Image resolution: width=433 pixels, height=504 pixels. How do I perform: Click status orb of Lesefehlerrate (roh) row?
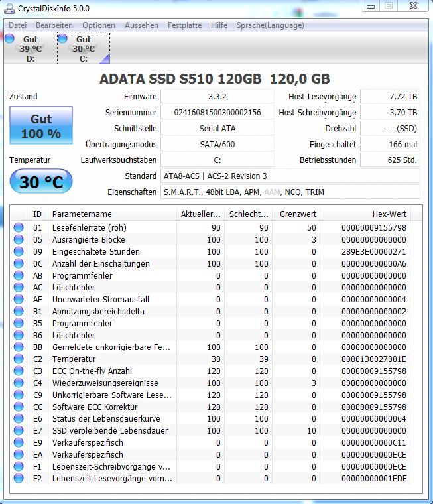click(19, 227)
